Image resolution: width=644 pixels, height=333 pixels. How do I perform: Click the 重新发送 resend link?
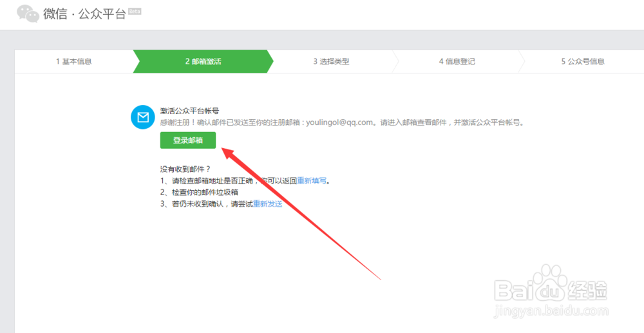268,204
